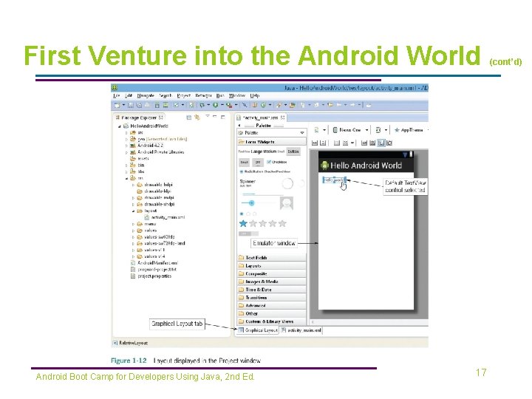Open the Images & Media palette category
The height and width of the screenshot is (399, 532).
[272, 282]
